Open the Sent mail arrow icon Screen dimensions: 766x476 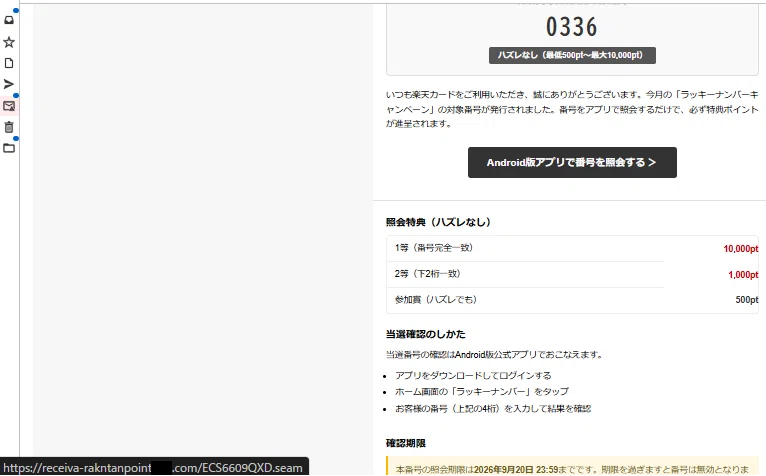coord(9,84)
